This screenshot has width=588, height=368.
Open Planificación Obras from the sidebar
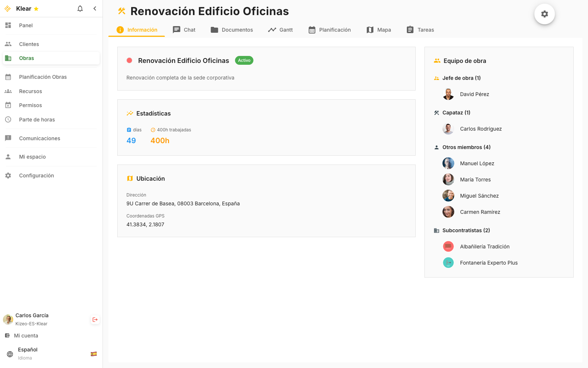[x=43, y=77]
